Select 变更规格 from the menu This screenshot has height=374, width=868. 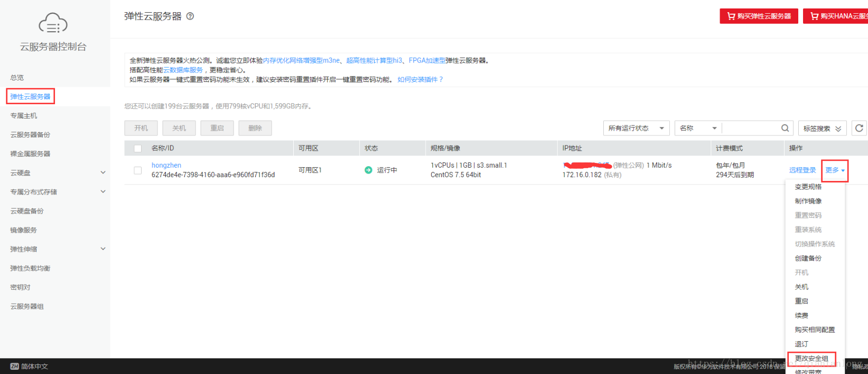click(x=808, y=187)
